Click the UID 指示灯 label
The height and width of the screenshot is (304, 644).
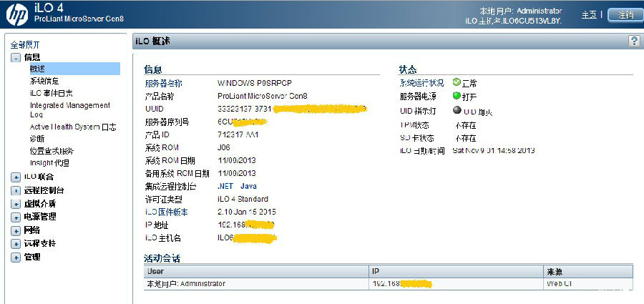pyautogui.click(x=418, y=111)
